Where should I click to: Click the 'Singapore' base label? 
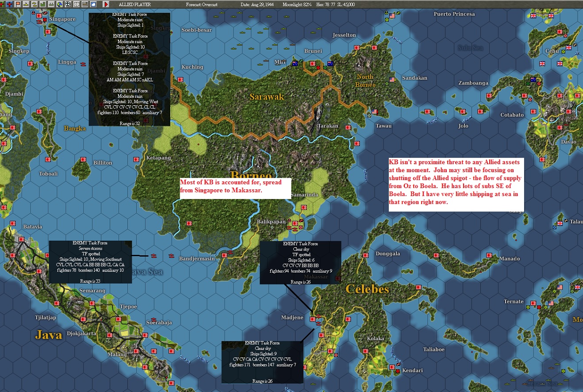(62, 19)
